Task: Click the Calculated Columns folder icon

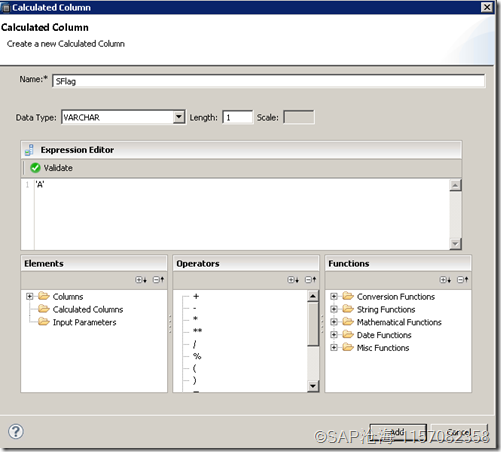Action: 44,309
